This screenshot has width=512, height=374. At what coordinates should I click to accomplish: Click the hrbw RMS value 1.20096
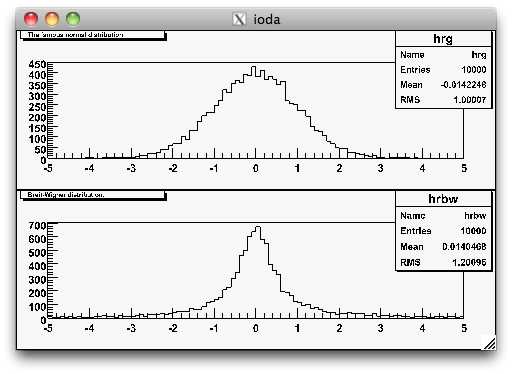(x=469, y=263)
